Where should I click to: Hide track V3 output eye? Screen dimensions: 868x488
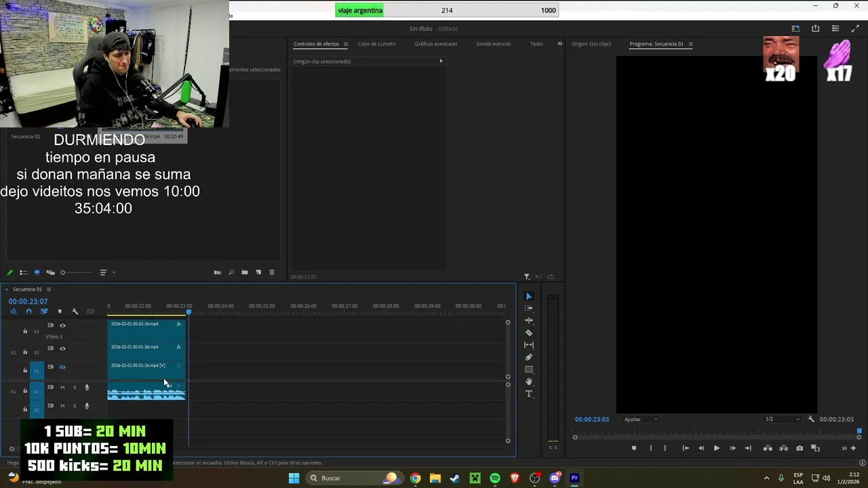[x=62, y=325]
